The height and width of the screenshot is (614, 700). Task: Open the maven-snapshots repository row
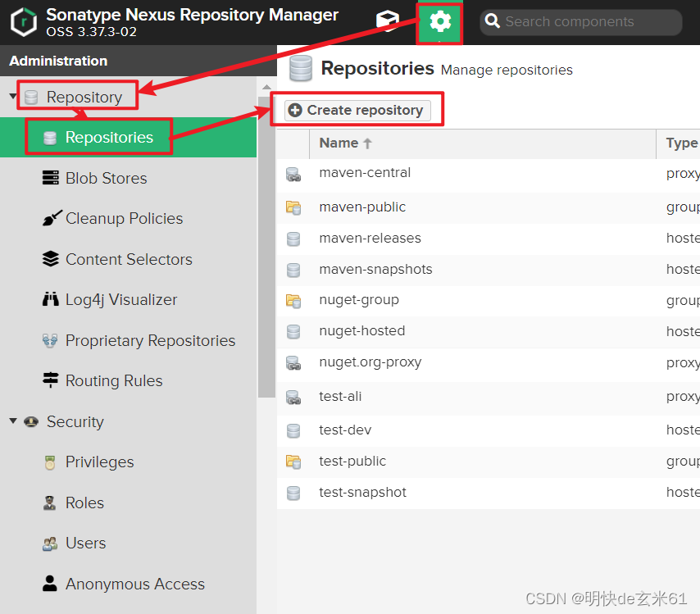(489, 271)
